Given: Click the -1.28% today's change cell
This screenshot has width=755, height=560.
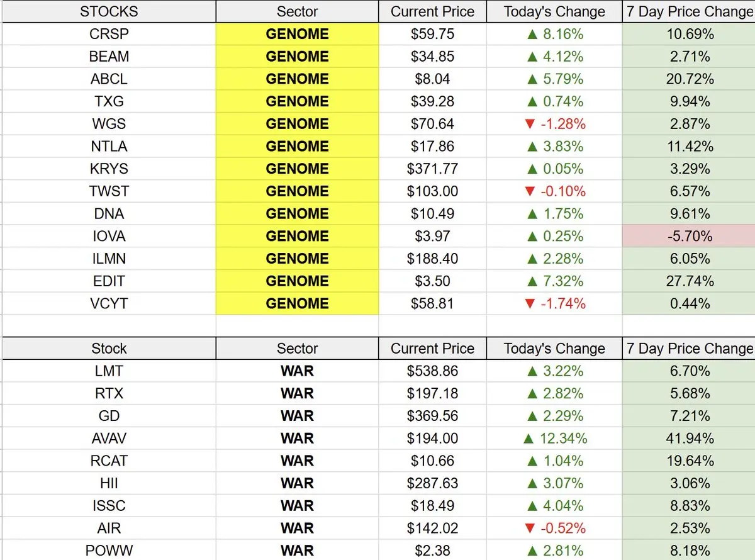Looking at the screenshot, I should pyautogui.click(x=554, y=124).
